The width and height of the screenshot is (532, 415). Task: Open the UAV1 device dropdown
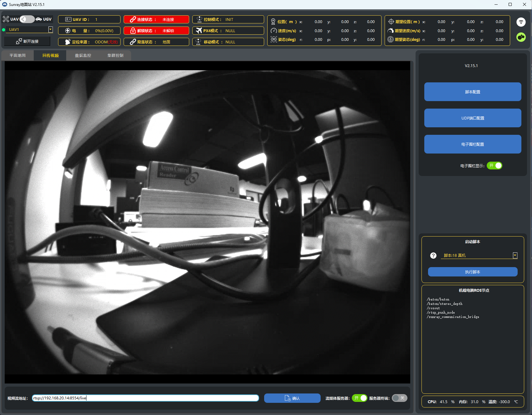coord(50,29)
